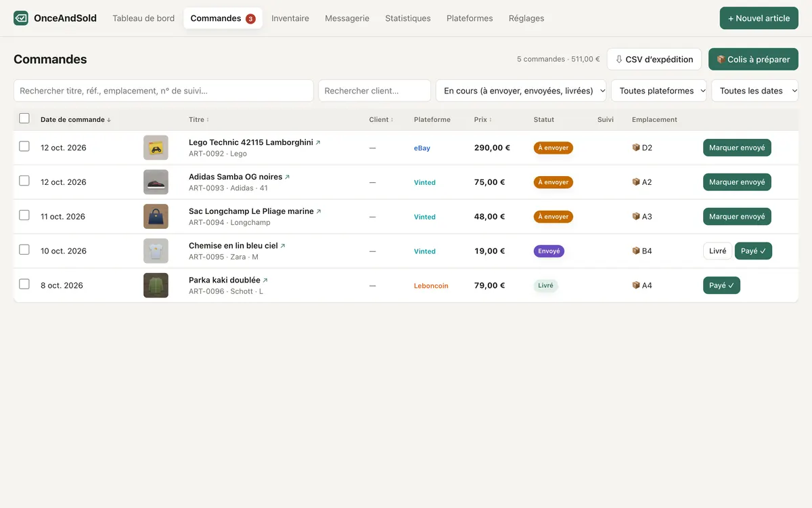Click the box icon beside location D2
Image resolution: width=812 pixels, height=508 pixels.
point(636,148)
